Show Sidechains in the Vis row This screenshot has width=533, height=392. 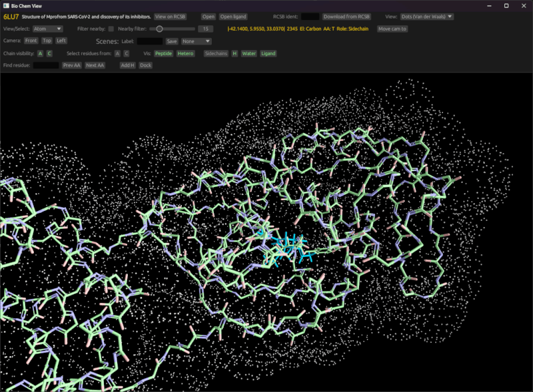coord(215,54)
